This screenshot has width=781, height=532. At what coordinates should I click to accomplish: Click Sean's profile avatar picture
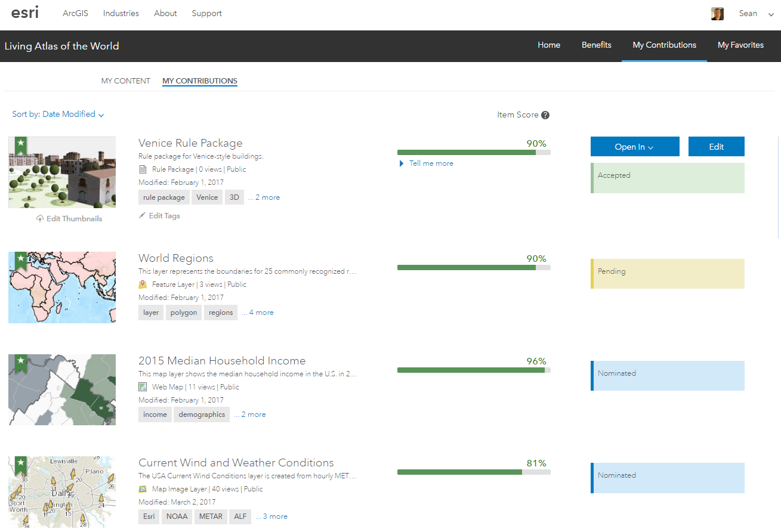tap(717, 14)
